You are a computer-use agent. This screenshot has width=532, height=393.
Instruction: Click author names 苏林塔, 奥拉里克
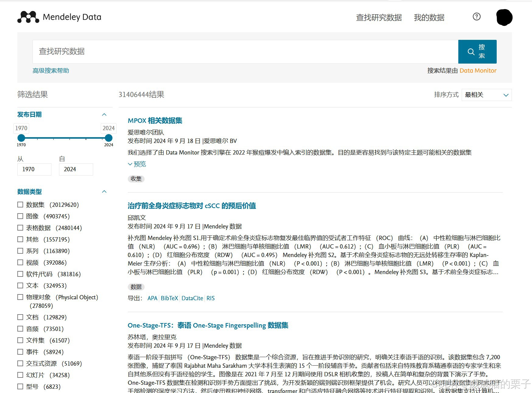point(152,337)
